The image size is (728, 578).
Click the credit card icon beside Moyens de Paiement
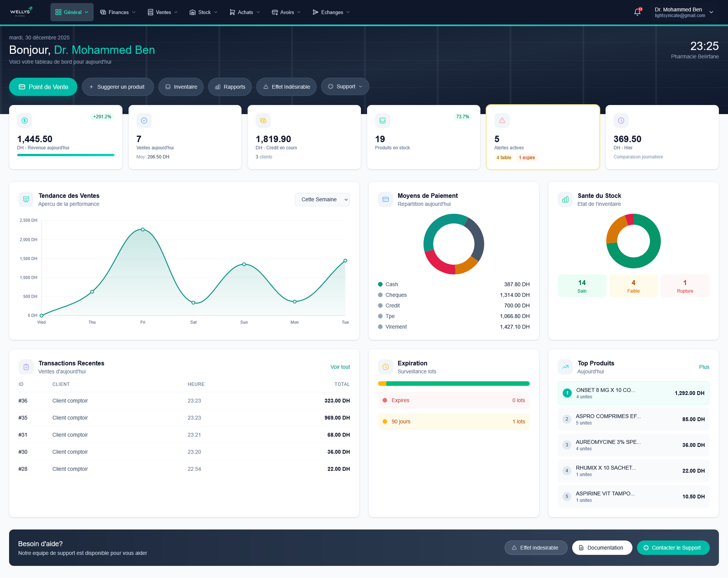386,199
